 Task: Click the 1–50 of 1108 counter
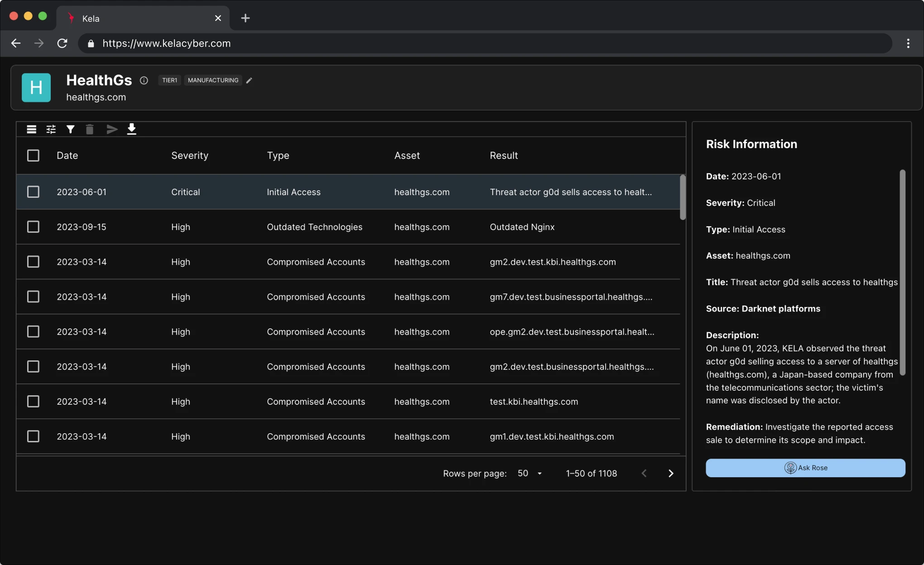[591, 474]
